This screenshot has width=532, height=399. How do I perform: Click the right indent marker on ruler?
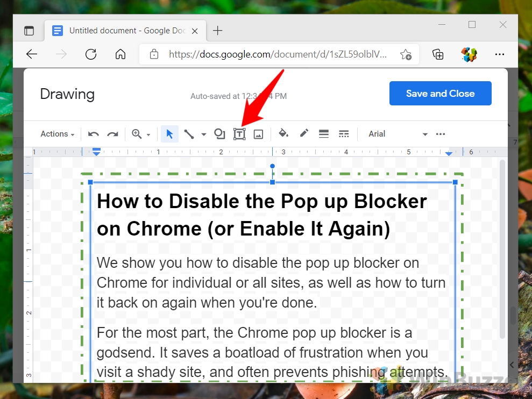[449, 154]
